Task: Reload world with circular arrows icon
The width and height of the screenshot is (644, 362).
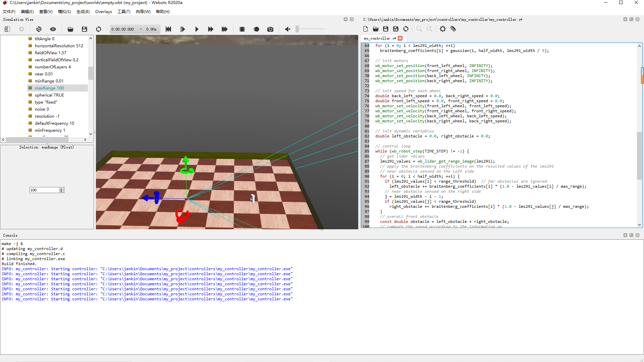Action: 99,29
